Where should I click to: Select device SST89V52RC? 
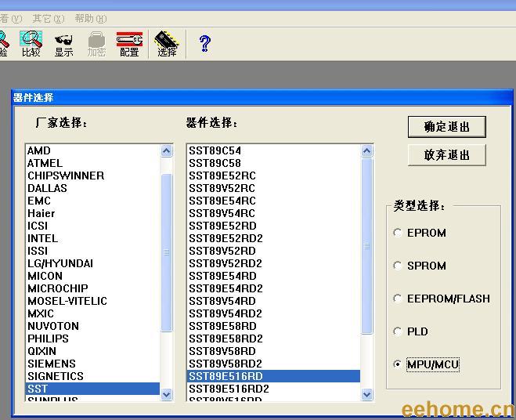click(273, 188)
